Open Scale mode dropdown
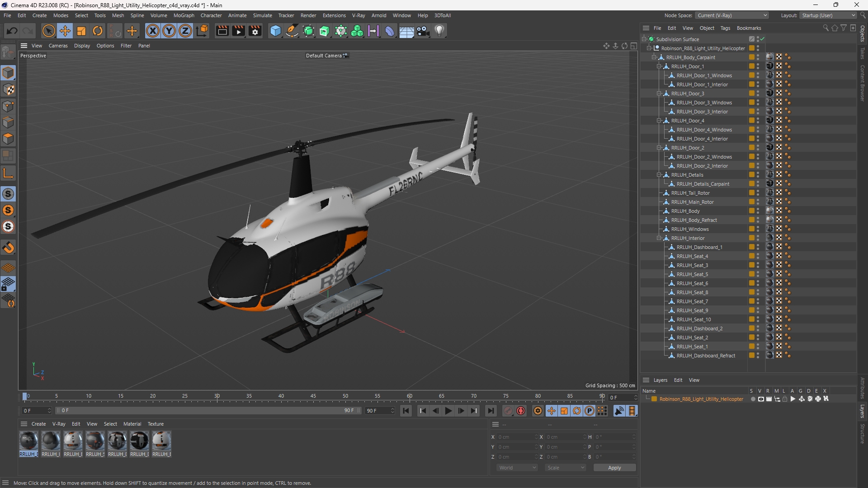868x488 pixels. 566,468
